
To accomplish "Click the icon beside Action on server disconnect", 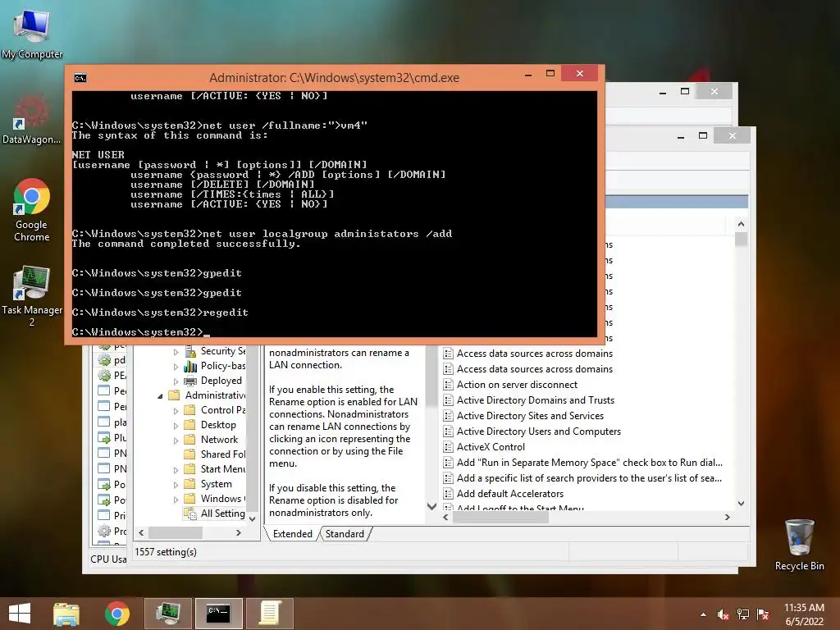I will 449,385.
